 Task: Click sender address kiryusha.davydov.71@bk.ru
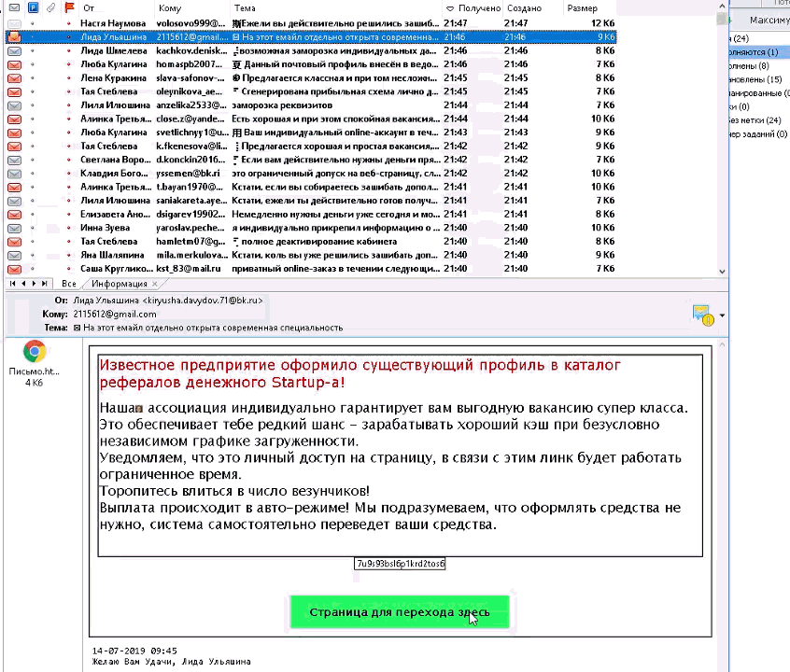click(203, 301)
